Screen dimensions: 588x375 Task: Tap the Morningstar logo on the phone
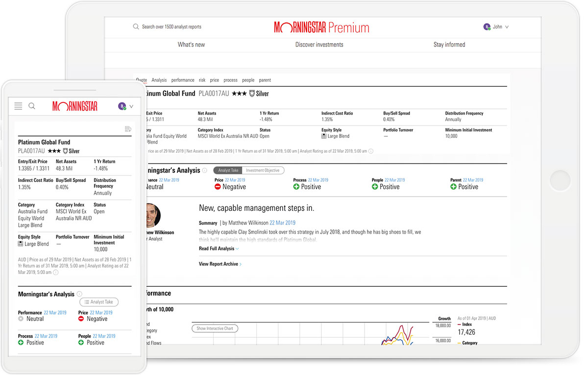[75, 106]
